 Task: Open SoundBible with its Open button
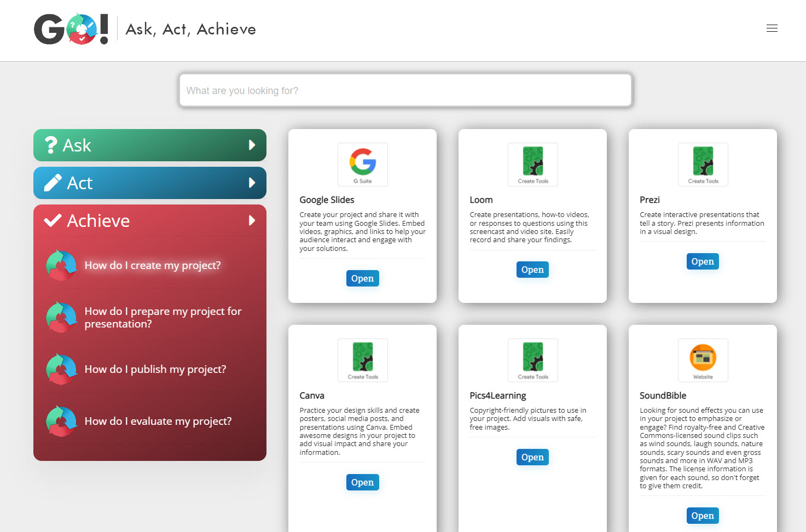tap(703, 516)
